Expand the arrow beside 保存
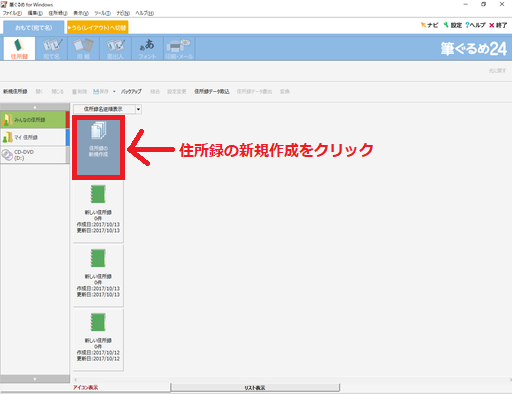The height and width of the screenshot is (394, 512). point(114,91)
